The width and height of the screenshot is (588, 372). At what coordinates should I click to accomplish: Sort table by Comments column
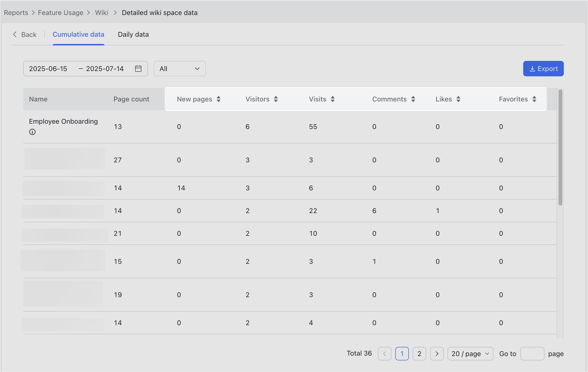click(413, 99)
